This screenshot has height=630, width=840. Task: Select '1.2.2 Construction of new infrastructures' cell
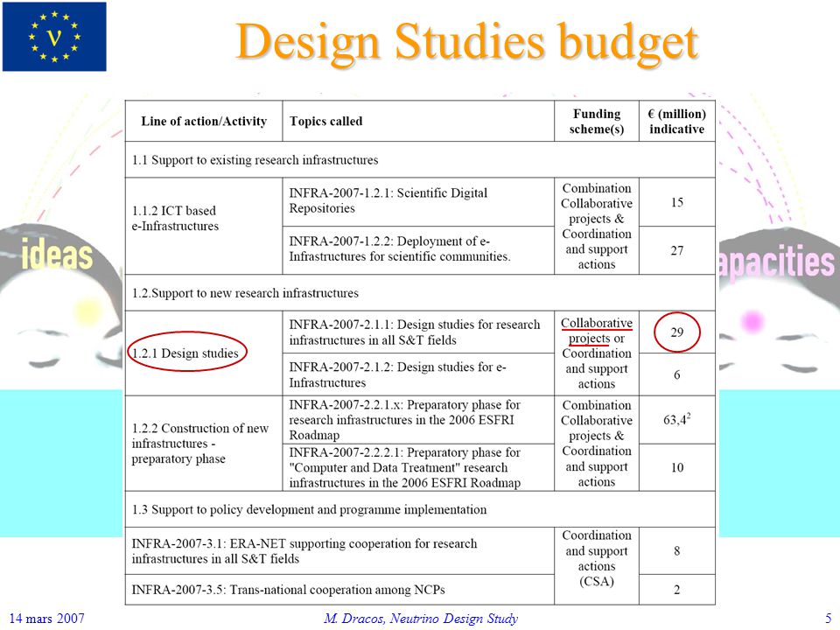tap(204, 443)
